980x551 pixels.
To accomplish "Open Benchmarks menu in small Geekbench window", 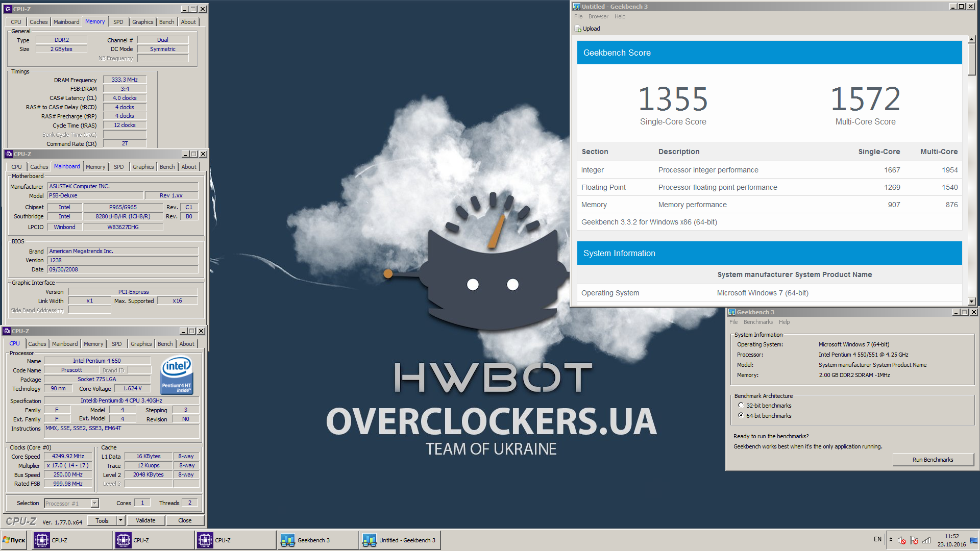I will click(758, 322).
